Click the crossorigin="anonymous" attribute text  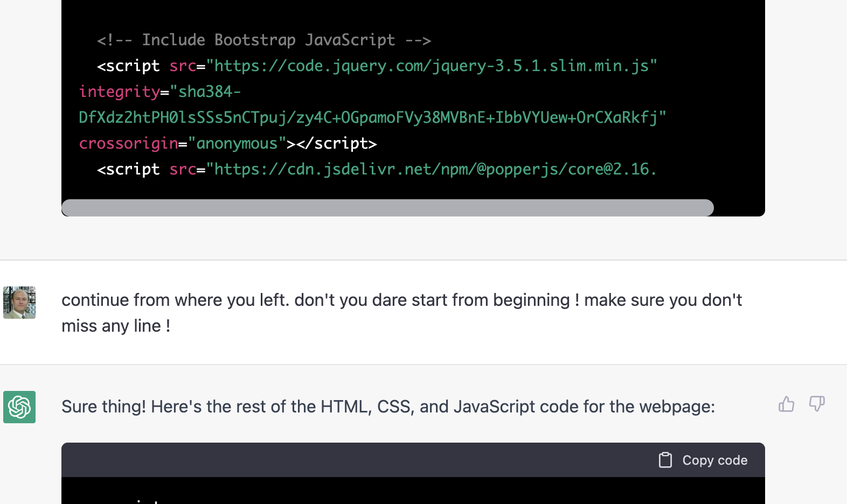pos(183,143)
